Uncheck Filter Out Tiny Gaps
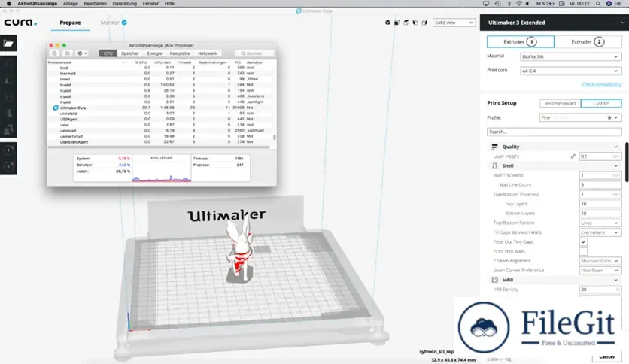This screenshot has width=629, height=364. 583,241
